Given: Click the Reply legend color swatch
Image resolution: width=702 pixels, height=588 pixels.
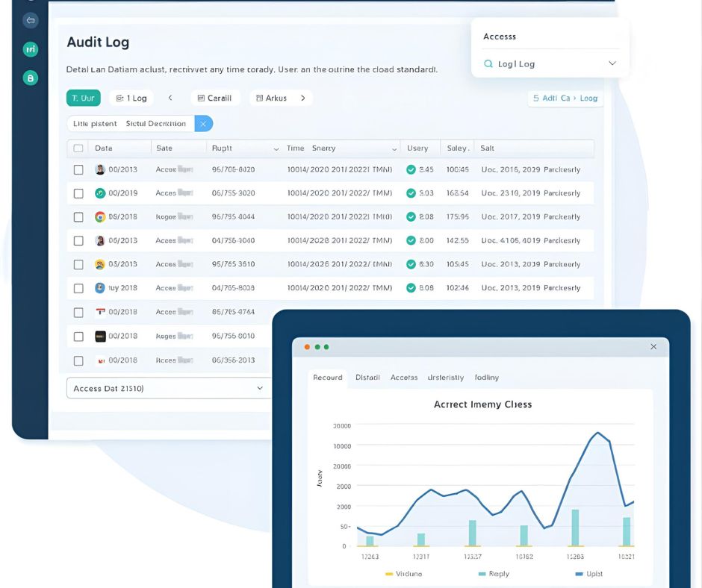Looking at the screenshot, I should tap(482, 574).
